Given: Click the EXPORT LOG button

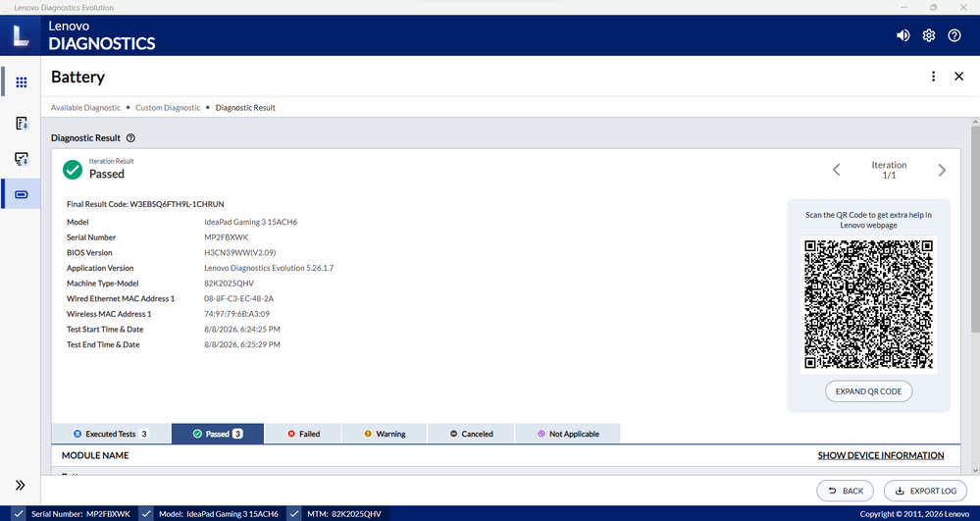Looking at the screenshot, I should pyautogui.click(x=926, y=491).
